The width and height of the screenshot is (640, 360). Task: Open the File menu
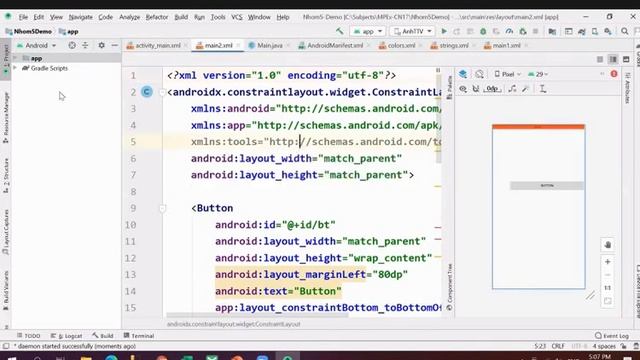coord(23,17)
